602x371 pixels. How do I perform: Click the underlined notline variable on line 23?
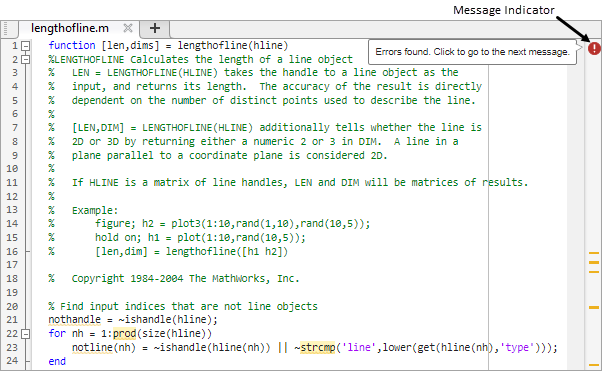[x=92, y=347]
